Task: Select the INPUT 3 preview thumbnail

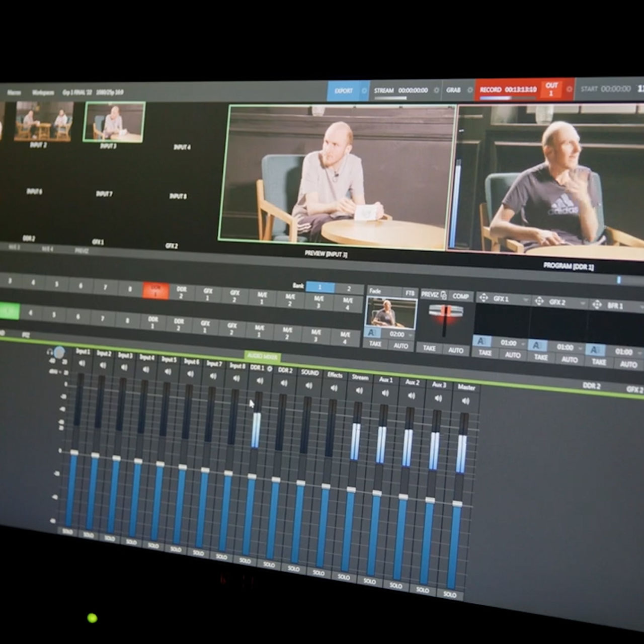Action: click(116, 121)
